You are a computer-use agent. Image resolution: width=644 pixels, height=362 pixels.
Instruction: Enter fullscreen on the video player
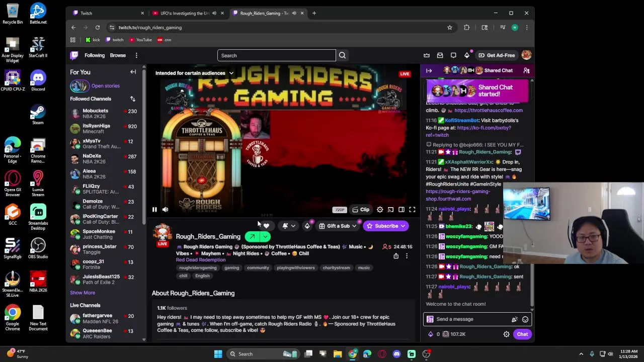pyautogui.click(x=412, y=210)
